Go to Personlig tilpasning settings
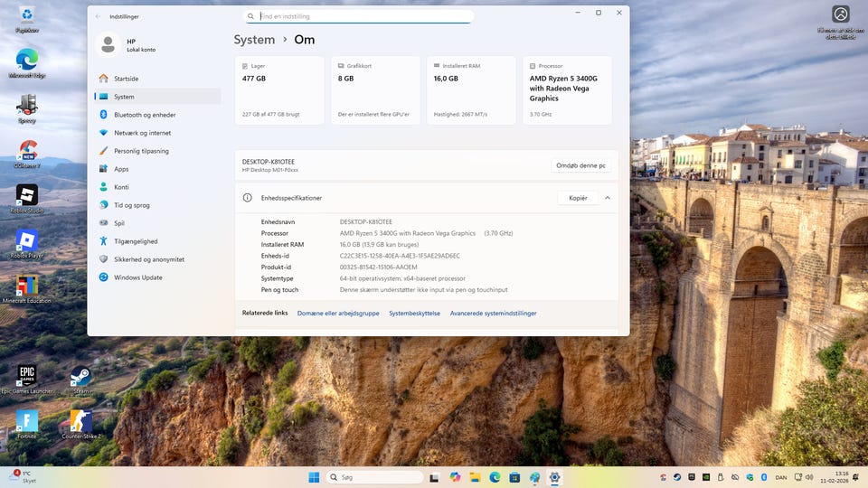This screenshot has width=868, height=488. [141, 151]
